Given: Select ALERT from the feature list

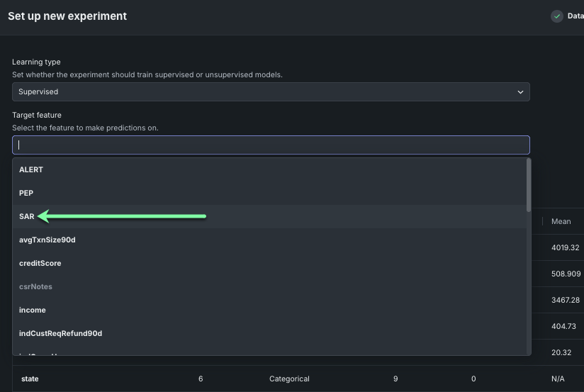Looking at the screenshot, I should [x=31, y=169].
